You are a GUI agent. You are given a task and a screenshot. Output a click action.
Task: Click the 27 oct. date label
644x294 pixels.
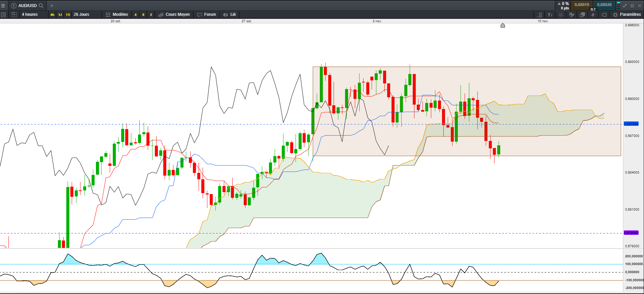point(247,21)
